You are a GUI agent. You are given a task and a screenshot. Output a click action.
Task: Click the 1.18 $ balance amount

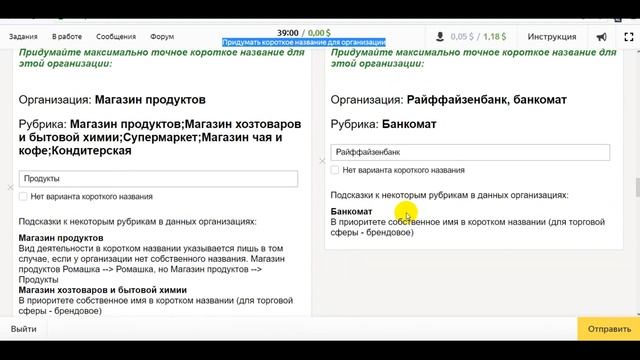tap(495, 37)
